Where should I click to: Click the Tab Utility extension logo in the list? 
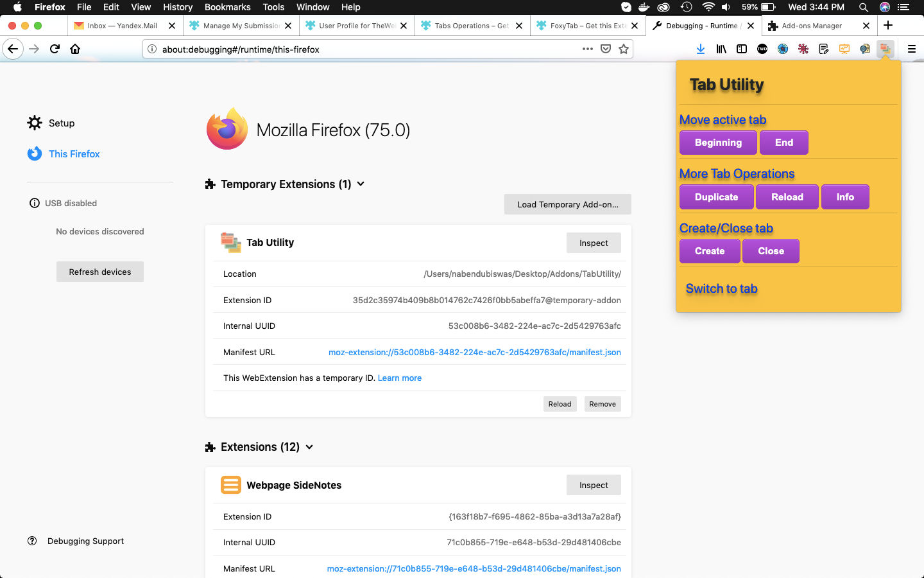pos(231,243)
